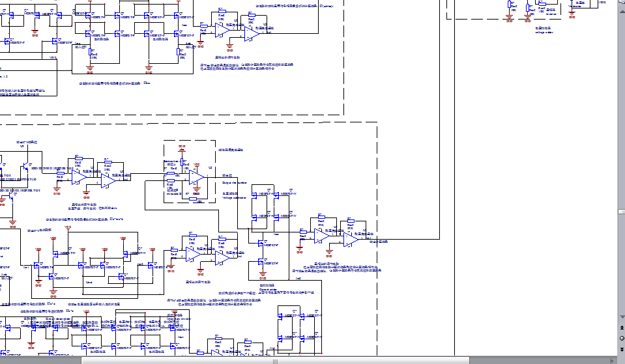Screen dimensions: 625x364
Task: Click the Select Browse Object circle button
Action: pyautogui.click(x=621, y=339)
